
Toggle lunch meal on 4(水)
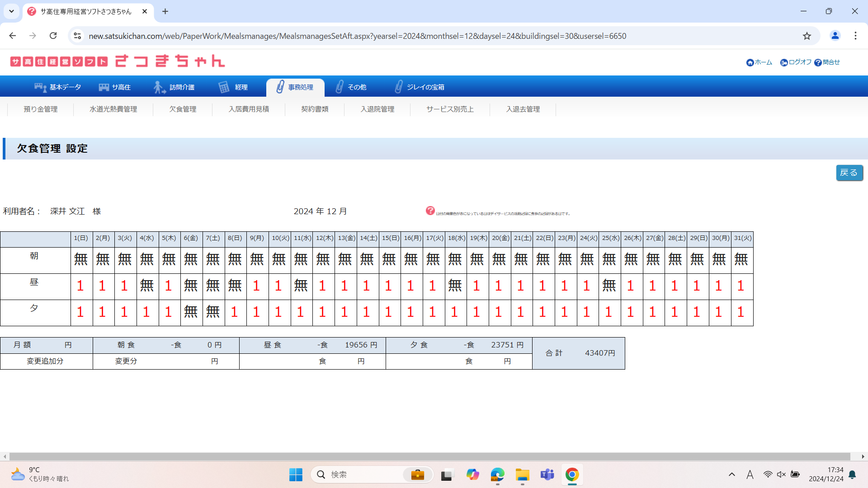click(x=147, y=286)
